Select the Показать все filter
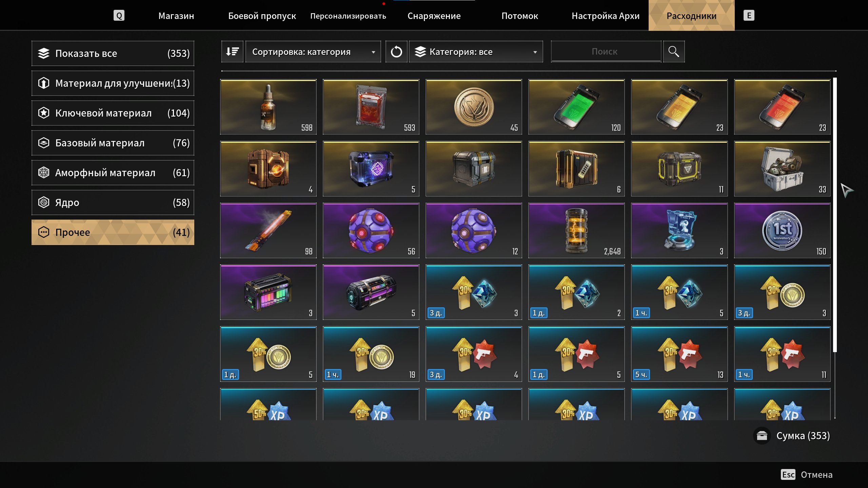The height and width of the screenshot is (488, 868). tap(113, 53)
